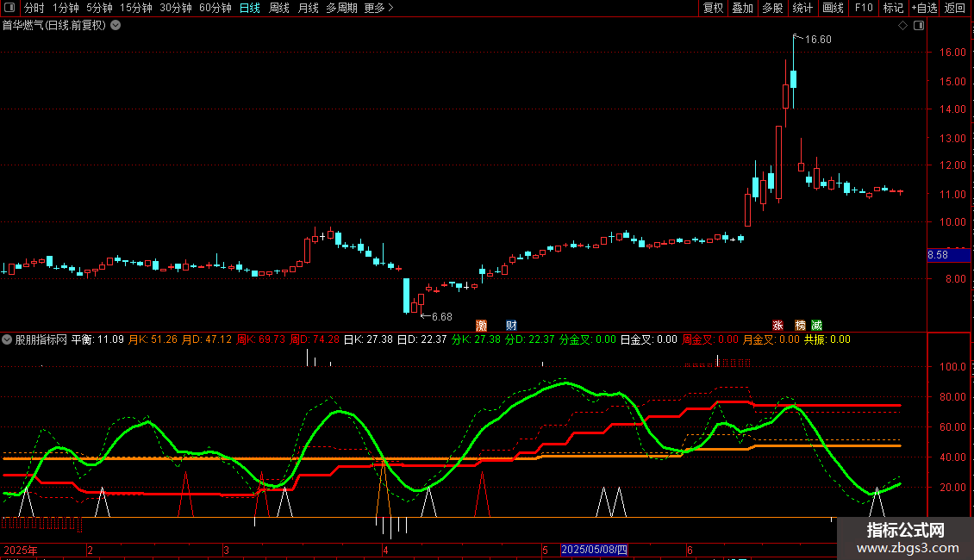Click the 月K: 51.26 value
This screenshot has width=974, height=560.
coord(153,339)
